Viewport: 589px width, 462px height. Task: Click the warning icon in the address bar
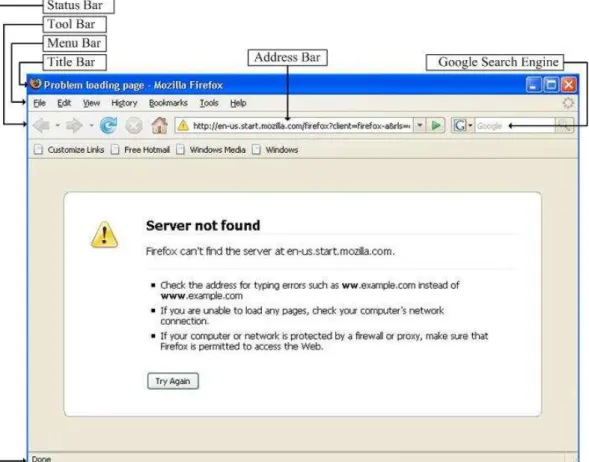tap(183, 125)
